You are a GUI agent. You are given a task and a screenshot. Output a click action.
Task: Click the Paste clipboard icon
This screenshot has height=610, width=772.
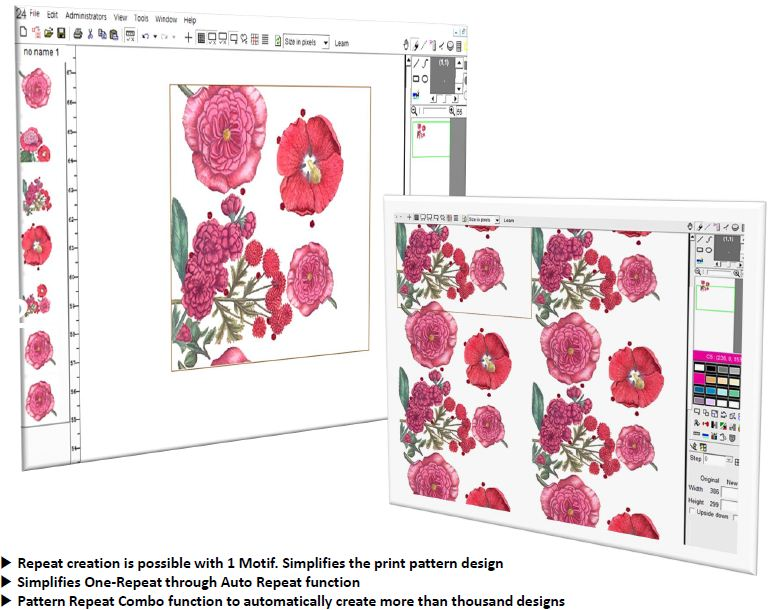click(114, 34)
